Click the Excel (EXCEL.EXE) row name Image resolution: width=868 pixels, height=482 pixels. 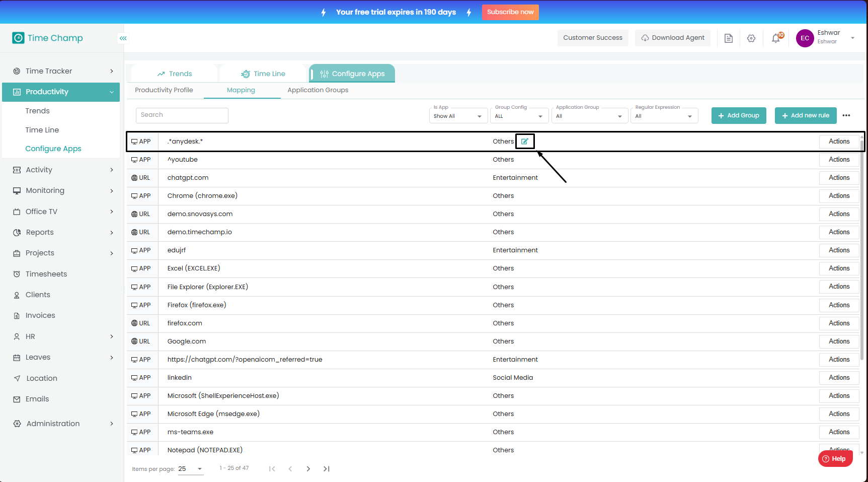click(194, 268)
